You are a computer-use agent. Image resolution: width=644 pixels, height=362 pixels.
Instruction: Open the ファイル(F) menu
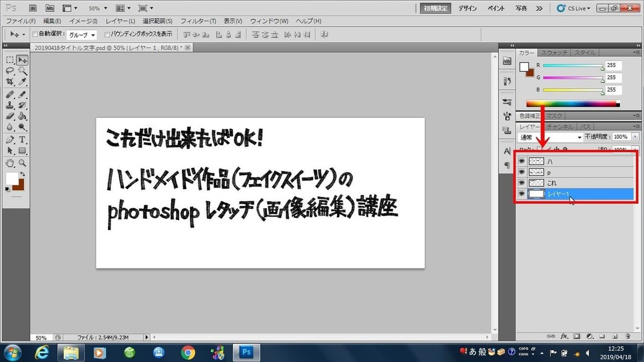point(21,21)
